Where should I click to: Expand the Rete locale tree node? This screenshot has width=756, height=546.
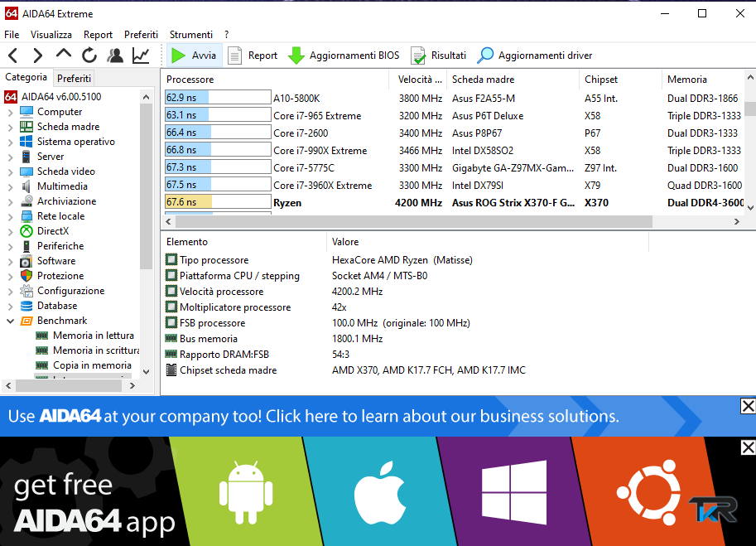click(10, 217)
